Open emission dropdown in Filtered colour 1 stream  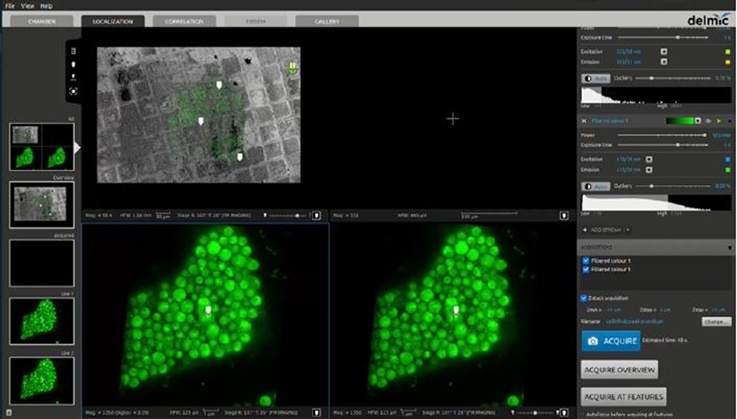pos(649,170)
